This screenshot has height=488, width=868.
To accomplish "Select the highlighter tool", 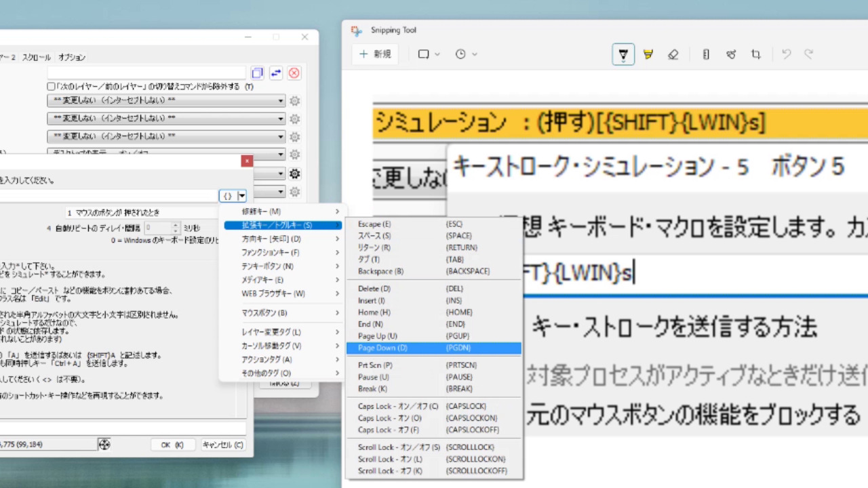I will click(648, 54).
